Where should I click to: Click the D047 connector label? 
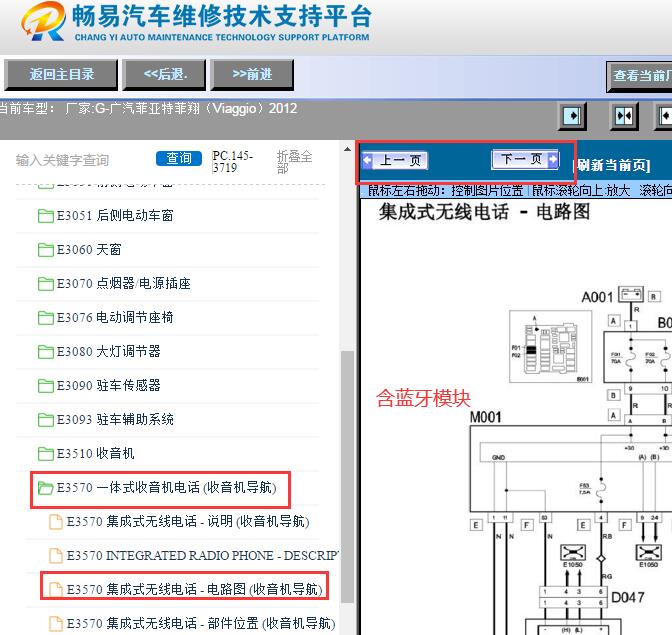[x=627, y=597]
